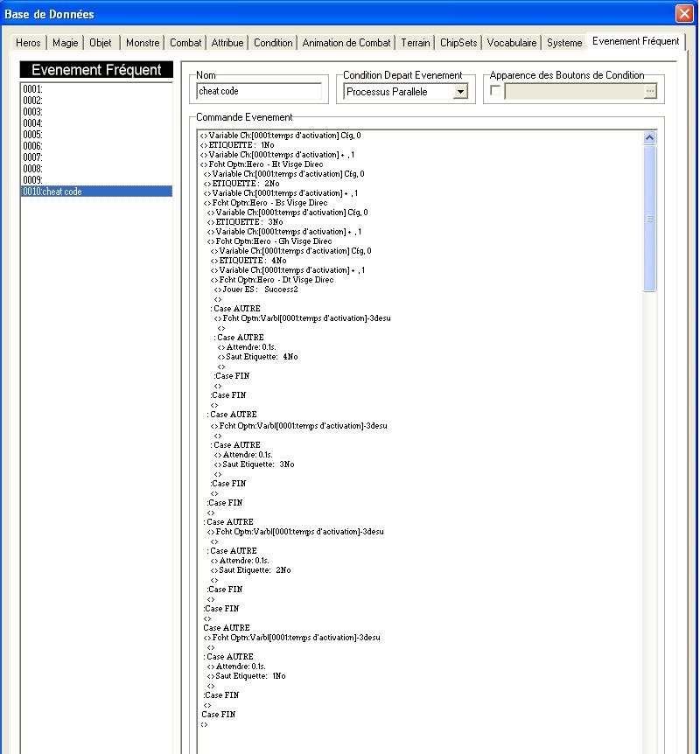The height and width of the screenshot is (754, 700).
Task: Select the Animation de Combat tab
Action: point(346,43)
